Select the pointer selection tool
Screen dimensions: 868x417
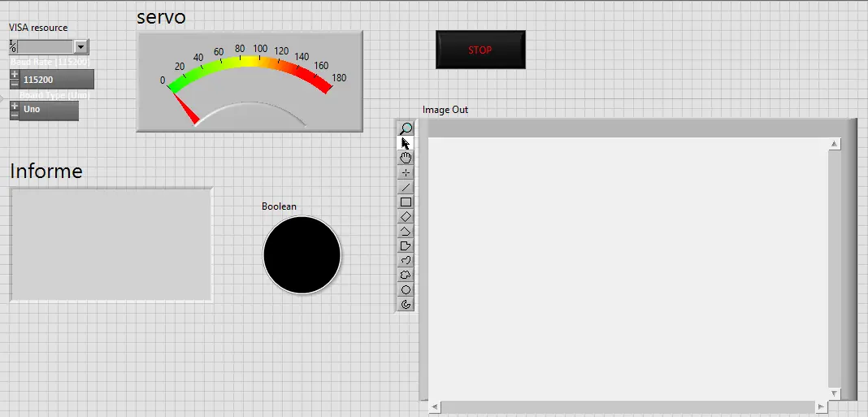pyautogui.click(x=406, y=143)
